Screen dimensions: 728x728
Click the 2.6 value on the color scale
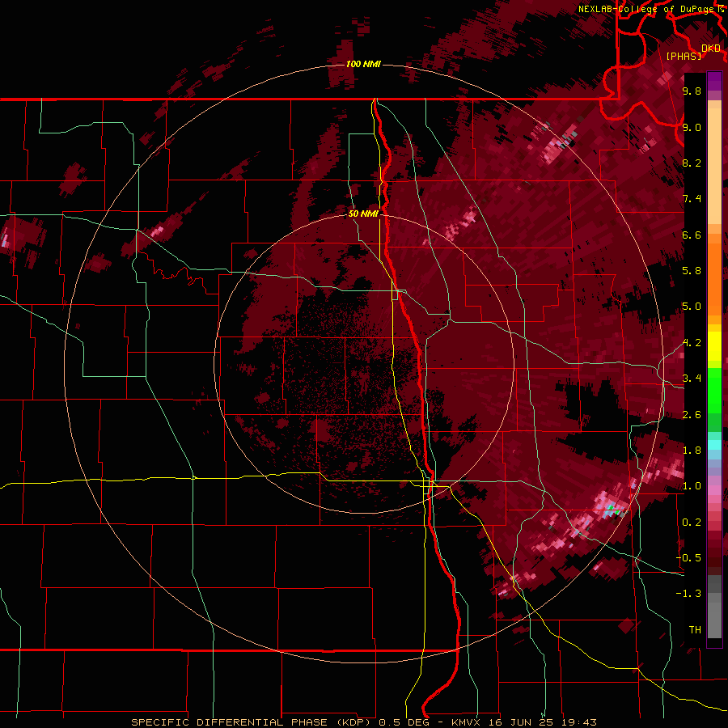(692, 415)
